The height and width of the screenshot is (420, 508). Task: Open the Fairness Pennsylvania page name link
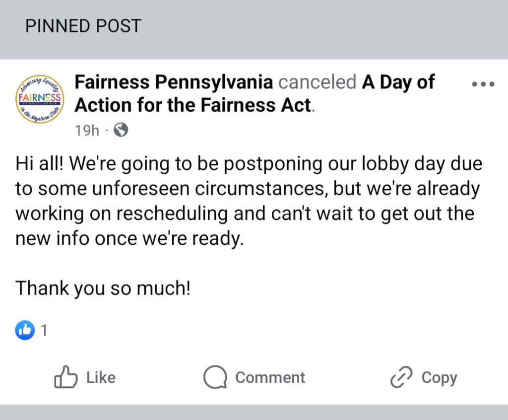click(174, 82)
